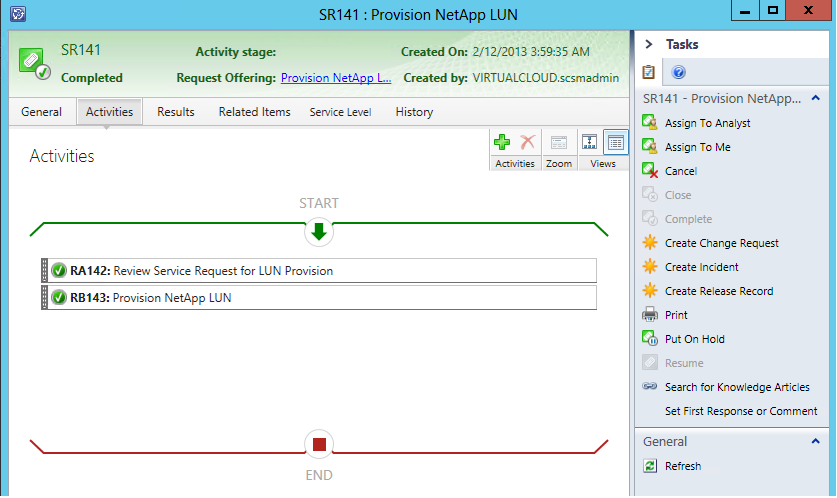Click the Print task label
Screen dimensions: 837x498
tap(676, 315)
